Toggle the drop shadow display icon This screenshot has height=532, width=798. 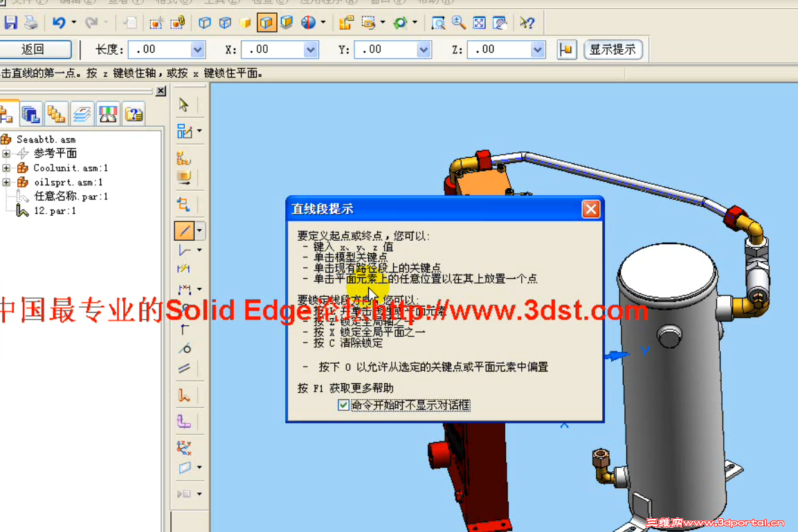tap(287, 22)
